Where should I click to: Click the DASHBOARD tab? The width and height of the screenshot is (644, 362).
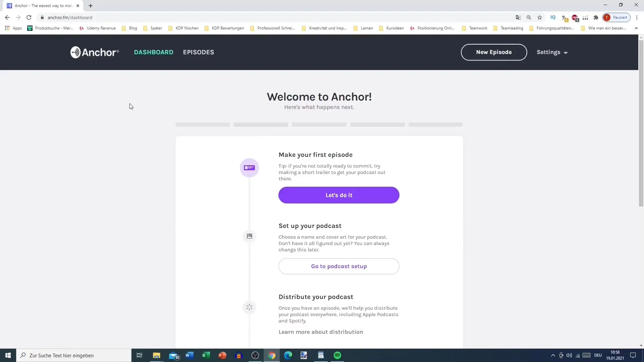click(154, 52)
